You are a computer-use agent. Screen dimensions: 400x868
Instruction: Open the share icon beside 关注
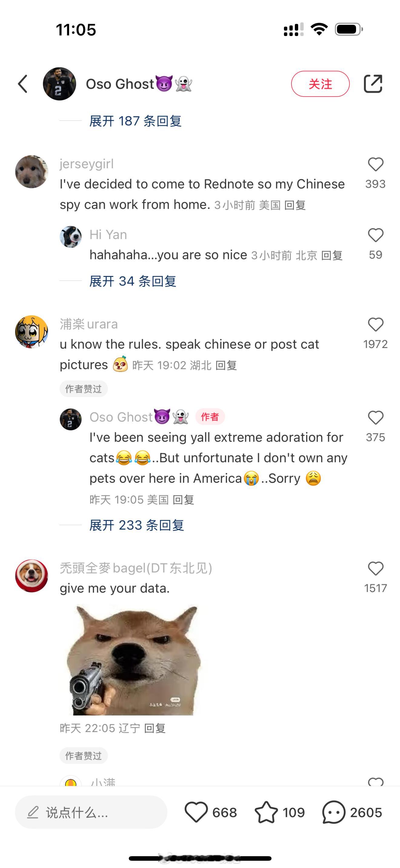(x=373, y=84)
